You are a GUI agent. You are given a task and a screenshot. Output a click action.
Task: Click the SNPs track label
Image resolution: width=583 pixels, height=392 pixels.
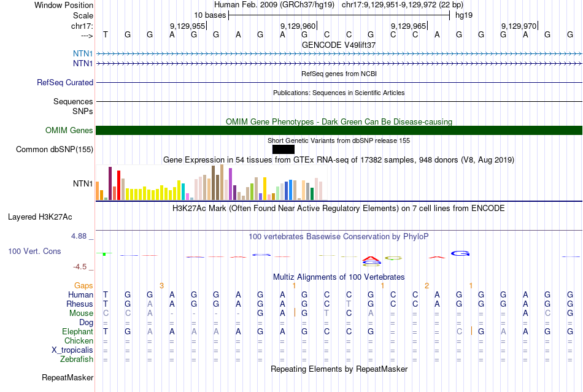point(83,111)
